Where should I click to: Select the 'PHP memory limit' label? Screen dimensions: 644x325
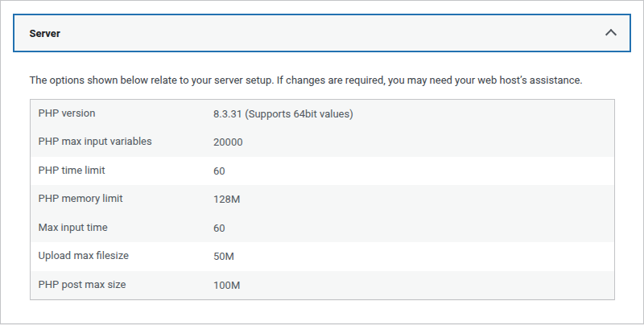coord(80,199)
